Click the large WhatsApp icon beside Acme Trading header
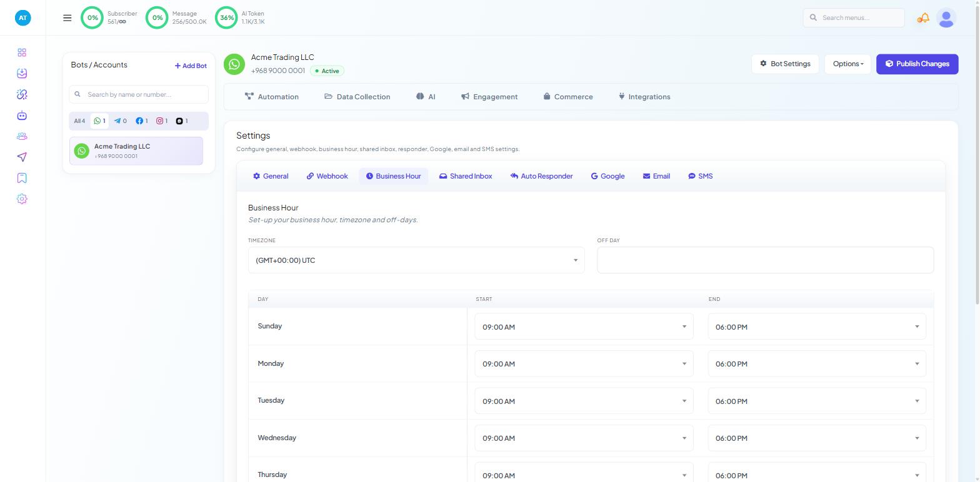This screenshot has width=980, height=482. point(234,64)
